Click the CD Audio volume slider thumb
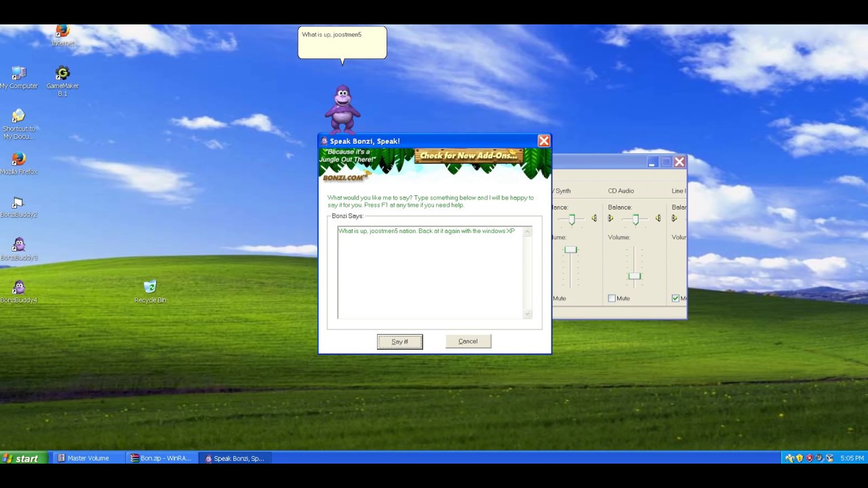Image resolution: width=868 pixels, height=488 pixels. tap(634, 276)
